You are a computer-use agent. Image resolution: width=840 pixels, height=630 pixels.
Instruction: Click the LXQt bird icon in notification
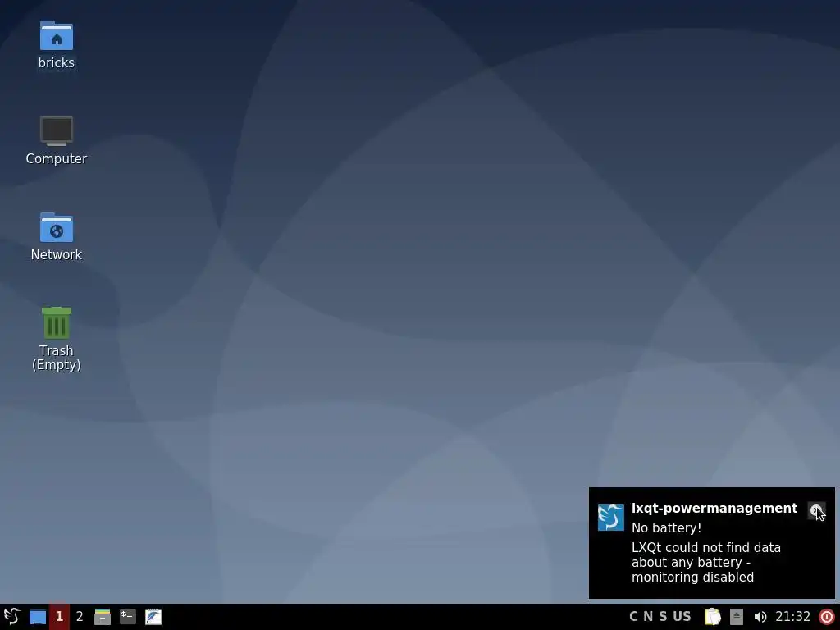610,518
